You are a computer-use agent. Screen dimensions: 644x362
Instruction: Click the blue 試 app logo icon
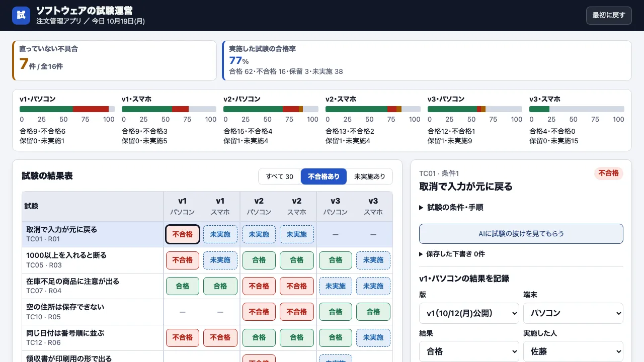(21, 15)
